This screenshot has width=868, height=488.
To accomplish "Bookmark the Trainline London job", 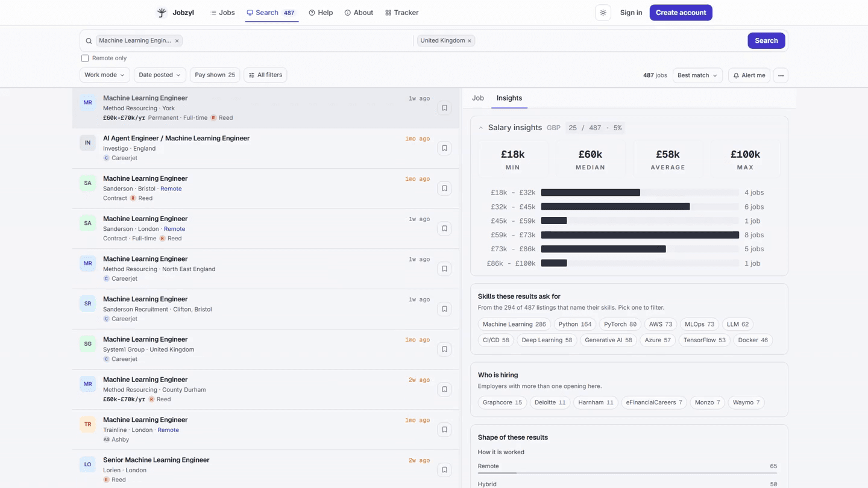I will point(444,430).
